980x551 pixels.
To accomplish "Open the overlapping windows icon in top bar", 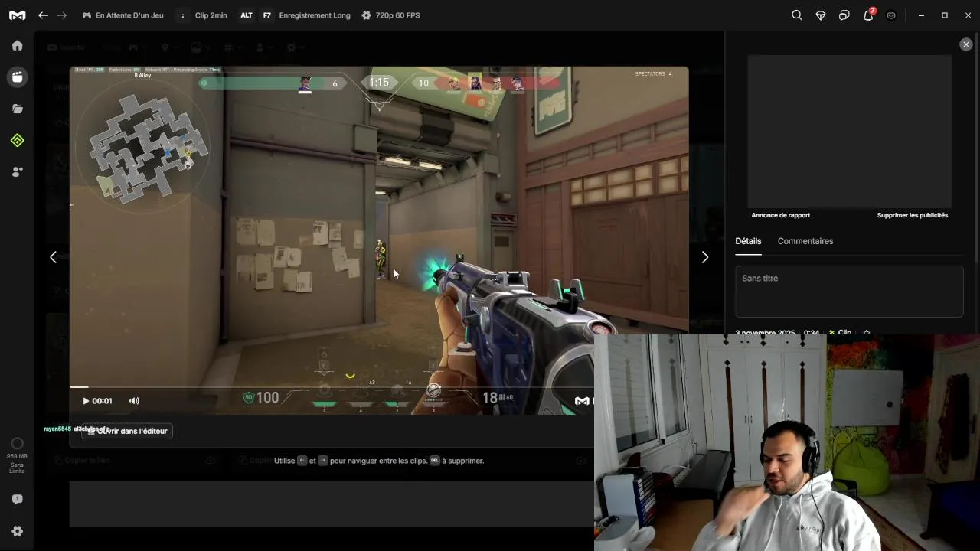I will [x=844, y=15].
